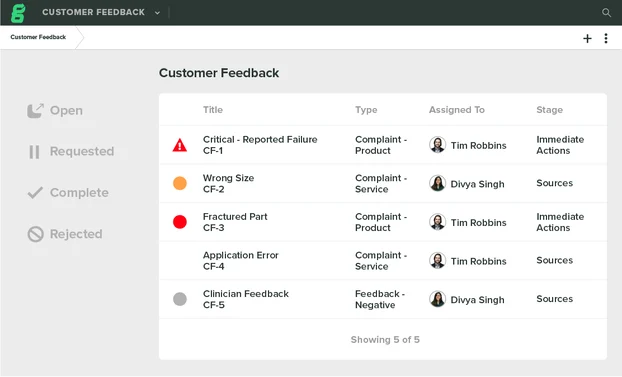This screenshot has width=622, height=377.
Task: Click Tim Robbins avatar in CF-1 row
Action: pos(437,145)
